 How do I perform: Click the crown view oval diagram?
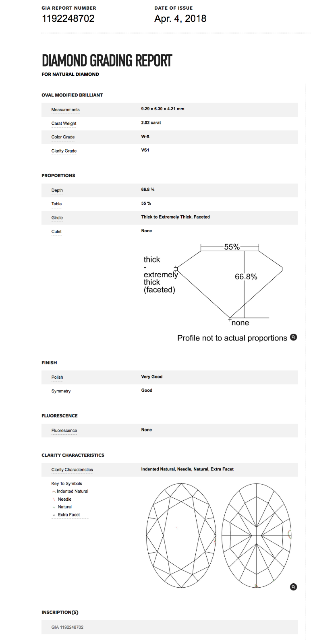click(x=181, y=535)
